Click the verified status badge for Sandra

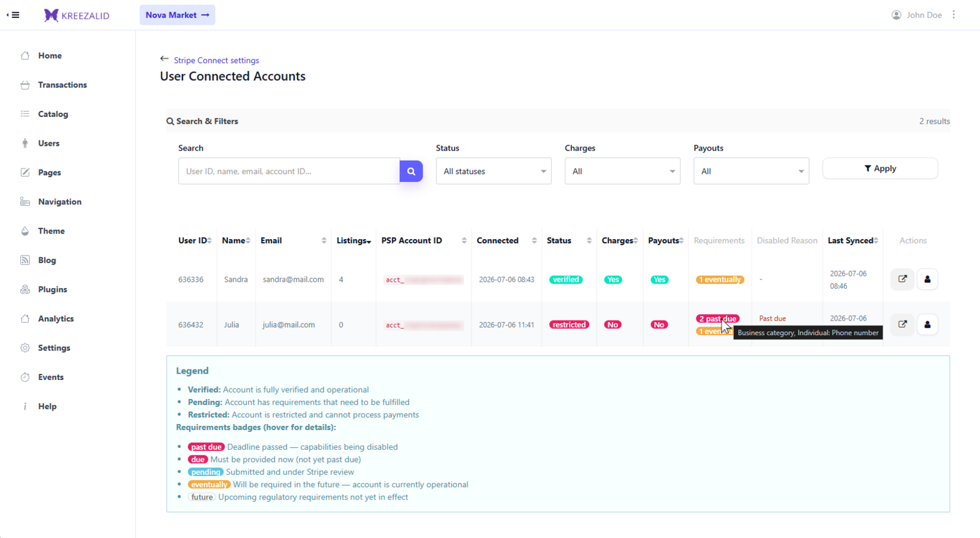point(566,279)
